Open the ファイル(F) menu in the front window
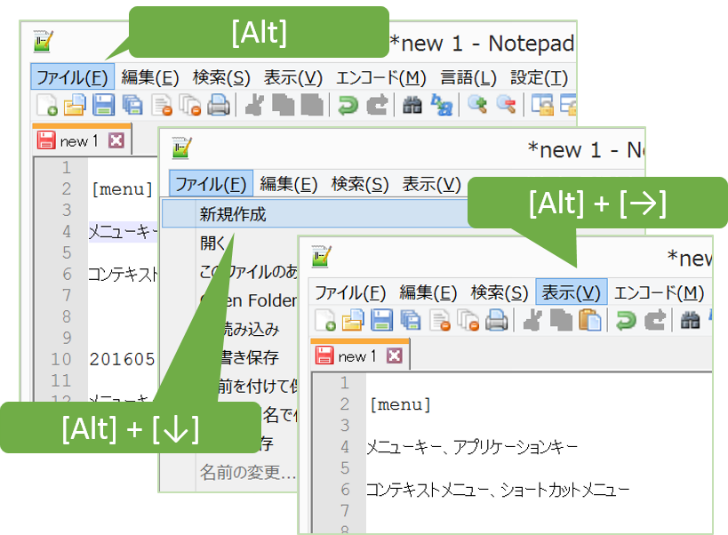This screenshot has width=728, height=535. (x=350, y=293)
